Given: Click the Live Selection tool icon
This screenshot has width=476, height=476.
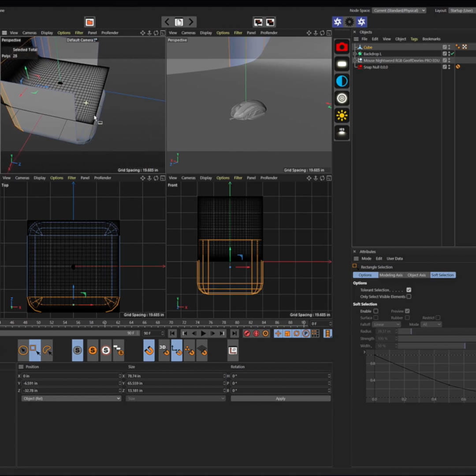Looking at the screenshot, I should point(23,350).
